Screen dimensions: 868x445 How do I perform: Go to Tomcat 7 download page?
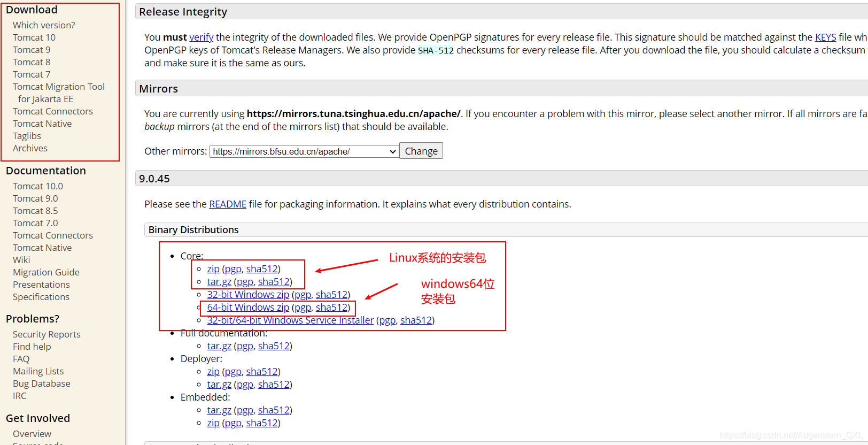coord(32,74)
